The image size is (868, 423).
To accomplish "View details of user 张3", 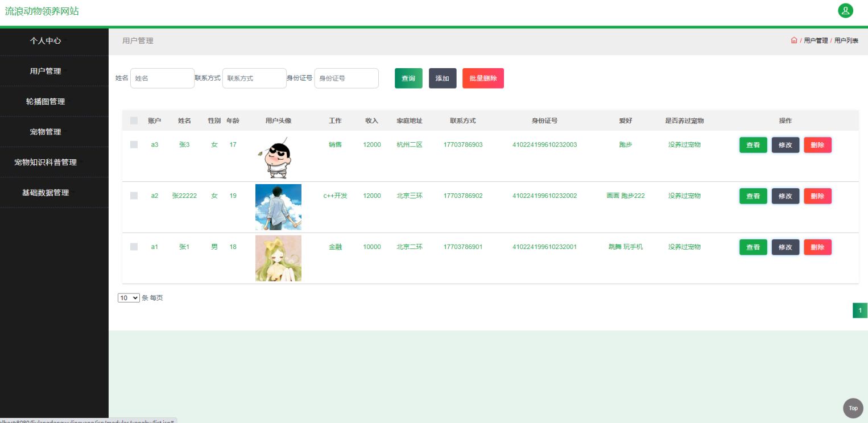I will (x=753, y=145).
